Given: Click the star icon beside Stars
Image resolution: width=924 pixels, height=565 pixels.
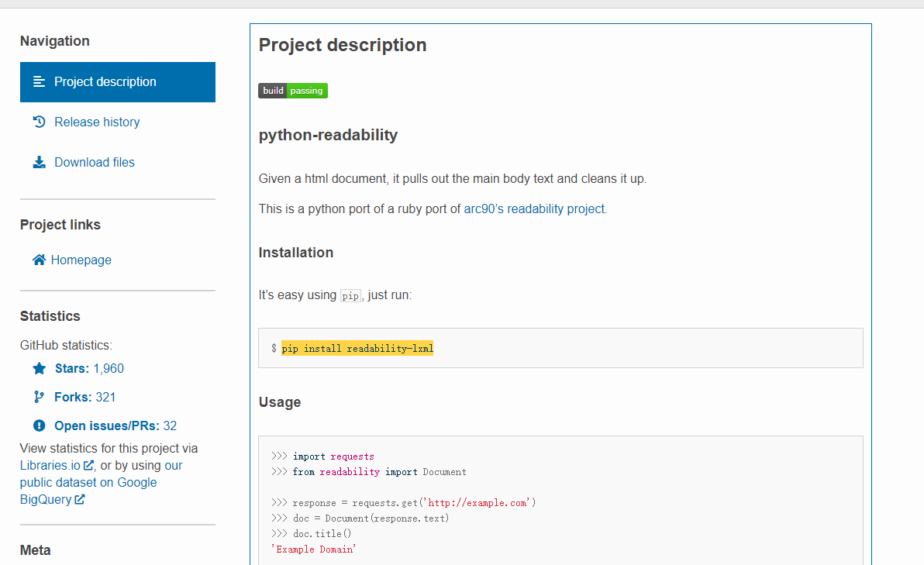Looking at the screenshot, I should [x=40, y=368].
